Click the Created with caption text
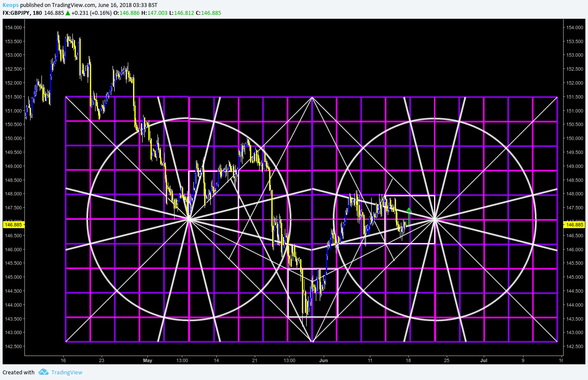 [18, 372]
